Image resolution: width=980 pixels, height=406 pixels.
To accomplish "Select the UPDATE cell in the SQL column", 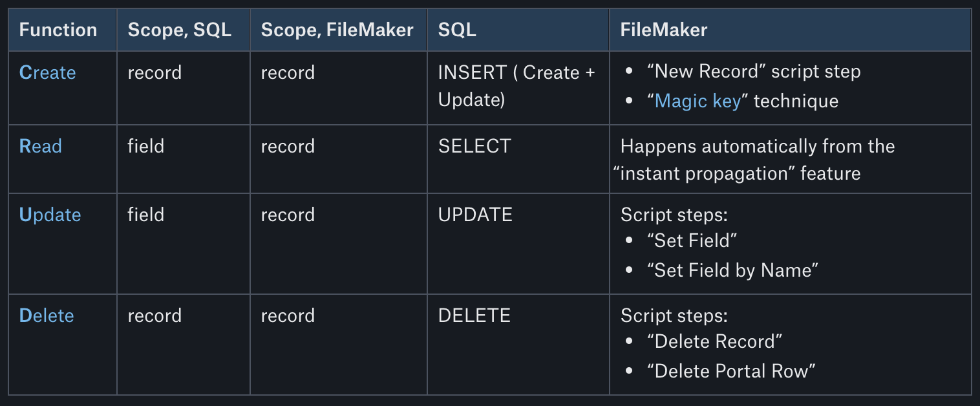I will click(x=475, y=215).
